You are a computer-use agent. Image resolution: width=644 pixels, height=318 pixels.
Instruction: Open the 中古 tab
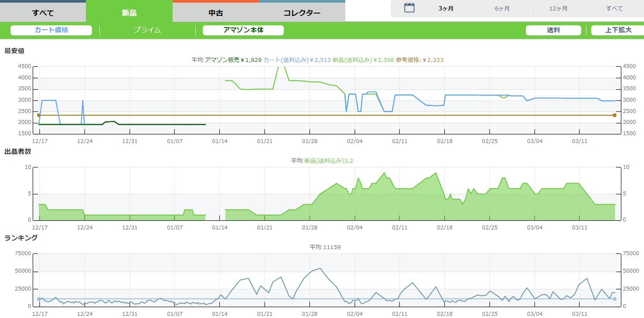215,13
